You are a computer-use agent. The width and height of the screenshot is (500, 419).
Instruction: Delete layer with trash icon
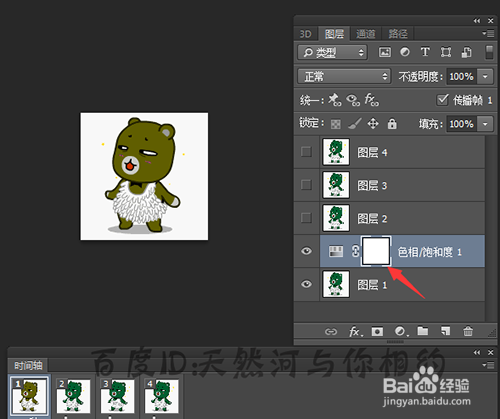click(468, 331)
